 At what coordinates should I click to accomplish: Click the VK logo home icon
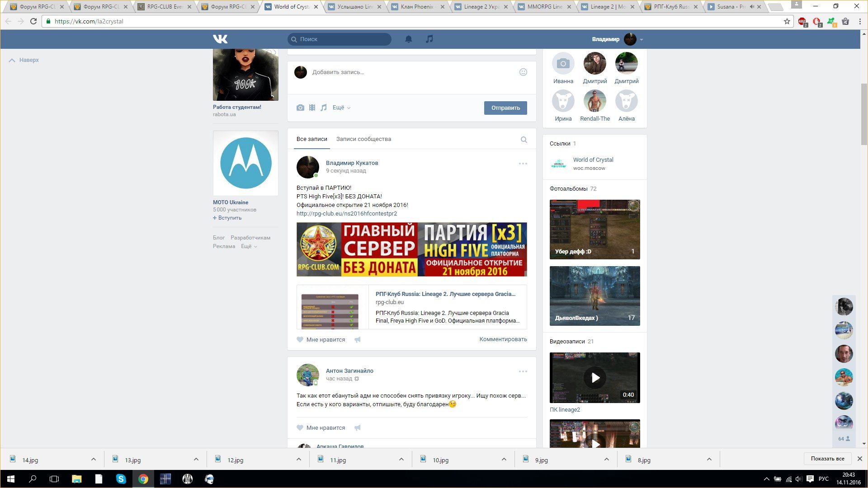point(220,39)
